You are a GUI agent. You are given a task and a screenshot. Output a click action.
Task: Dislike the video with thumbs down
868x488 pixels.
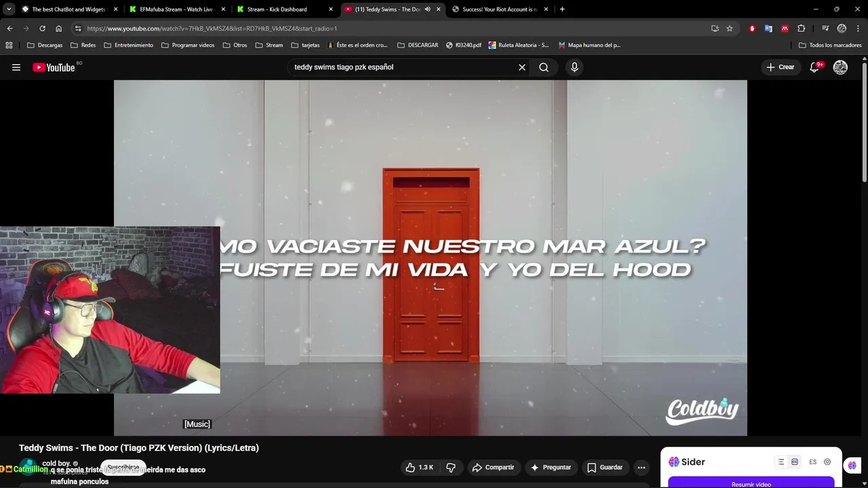click(x=451, y=468)
